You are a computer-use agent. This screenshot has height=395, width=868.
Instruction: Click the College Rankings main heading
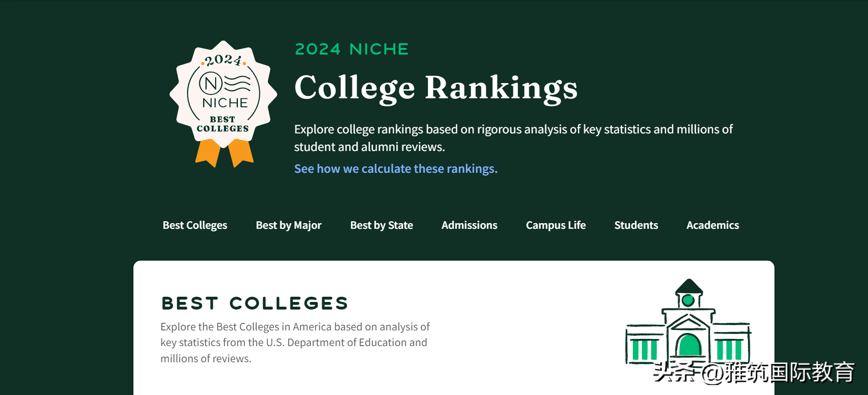tap(435, 88)
